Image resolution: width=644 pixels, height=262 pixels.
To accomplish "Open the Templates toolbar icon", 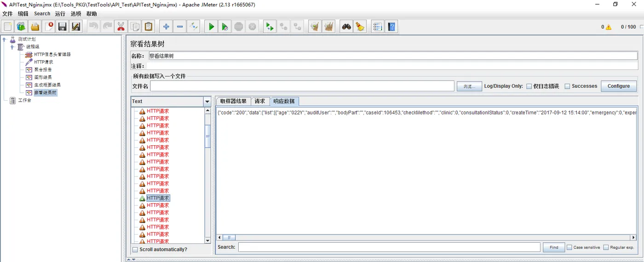I will [x=22, y=27].
